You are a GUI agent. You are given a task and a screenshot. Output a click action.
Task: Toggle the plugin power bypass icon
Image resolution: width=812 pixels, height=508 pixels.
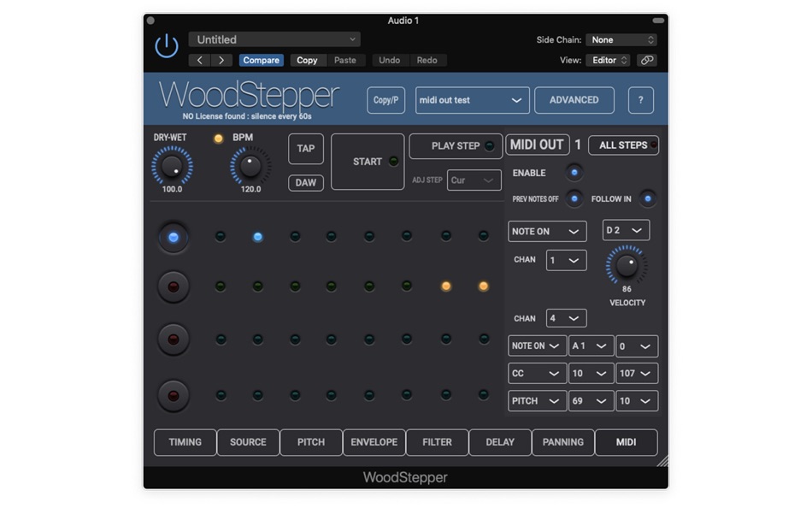pyautogui.click(x=167, y=47)
